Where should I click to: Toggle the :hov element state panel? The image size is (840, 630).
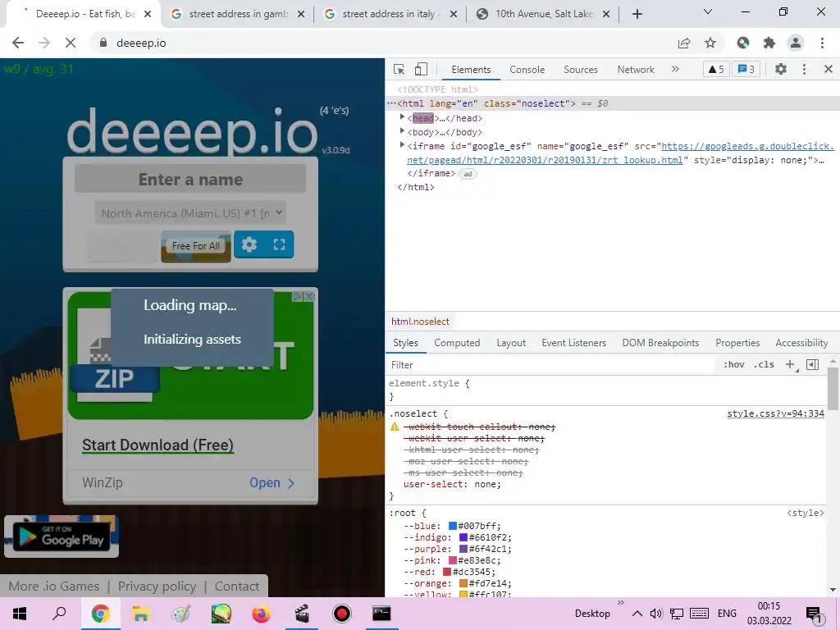click(x=733, y=365)
